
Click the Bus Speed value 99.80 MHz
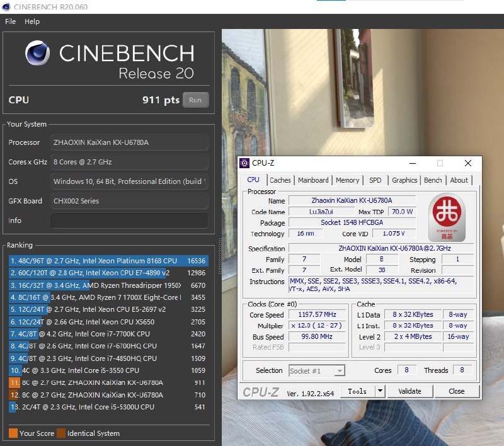[317, 336]
